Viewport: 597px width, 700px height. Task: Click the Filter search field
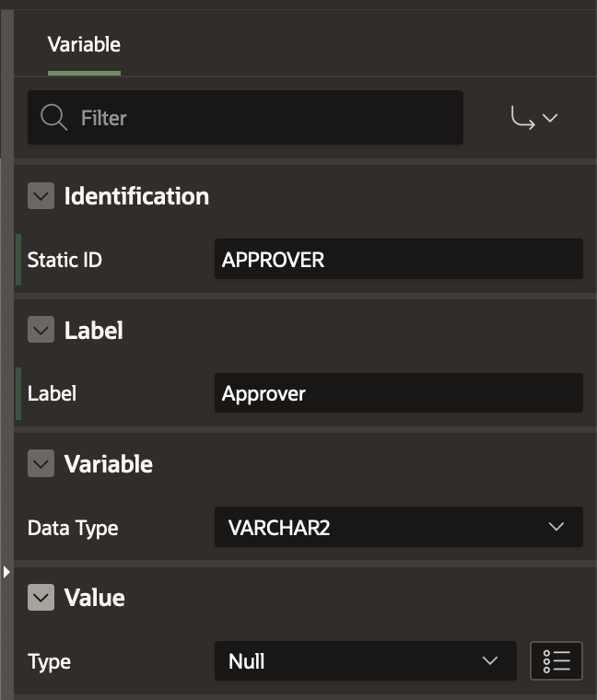[x=267, y=118]
